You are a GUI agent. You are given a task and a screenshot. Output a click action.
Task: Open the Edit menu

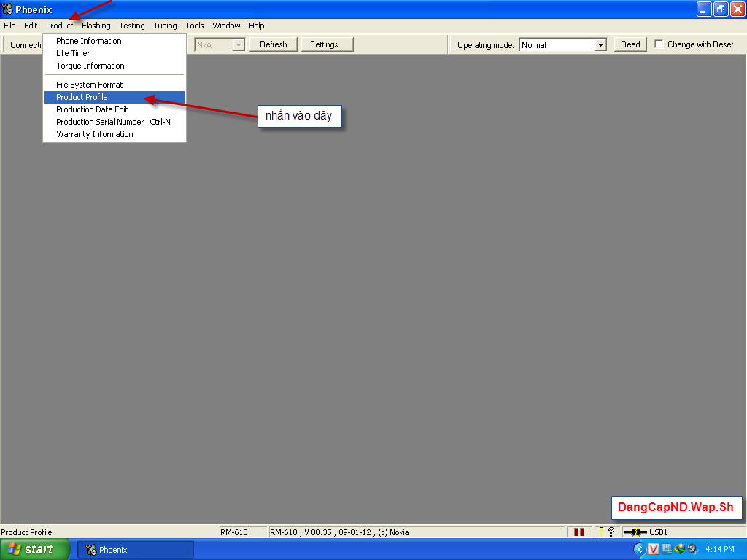(31, 26)
